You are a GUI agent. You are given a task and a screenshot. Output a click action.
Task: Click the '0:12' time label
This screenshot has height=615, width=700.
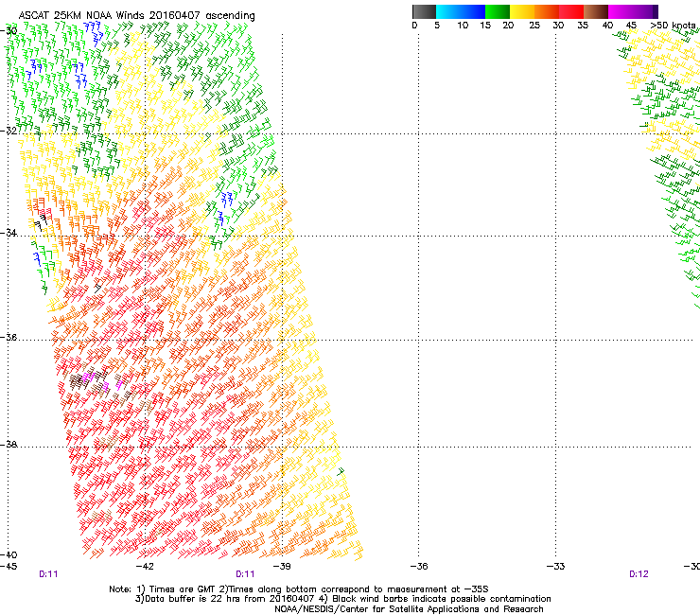tap(639, 574)
